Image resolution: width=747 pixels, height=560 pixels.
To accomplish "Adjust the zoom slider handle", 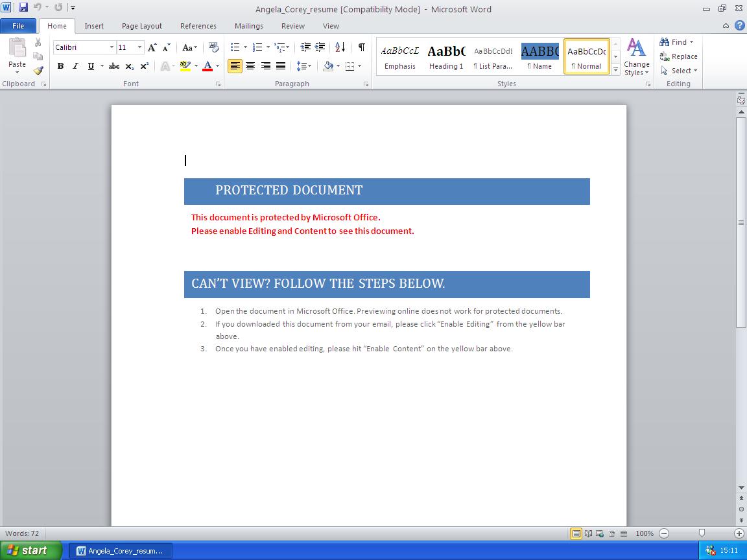I will click(701, 533).
